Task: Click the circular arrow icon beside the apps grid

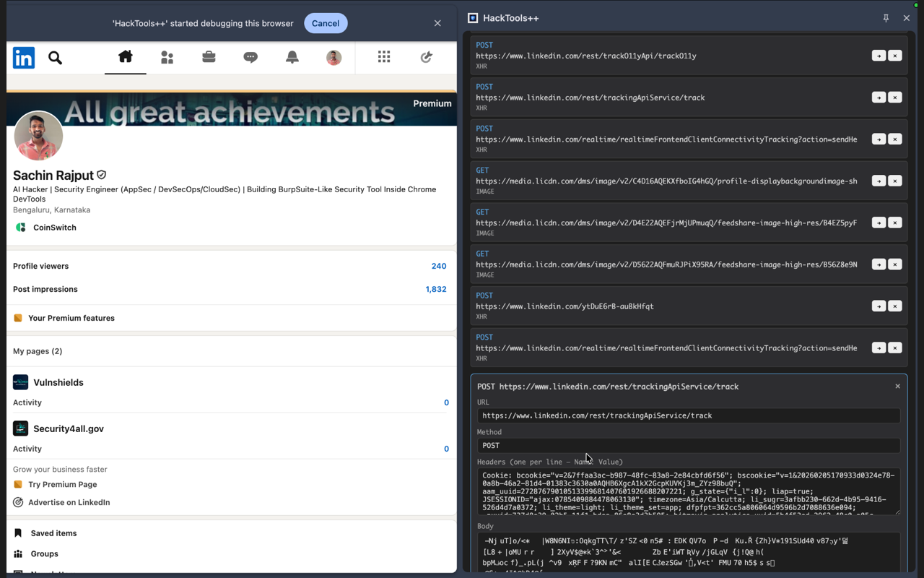Action: (x=426, y=57)
